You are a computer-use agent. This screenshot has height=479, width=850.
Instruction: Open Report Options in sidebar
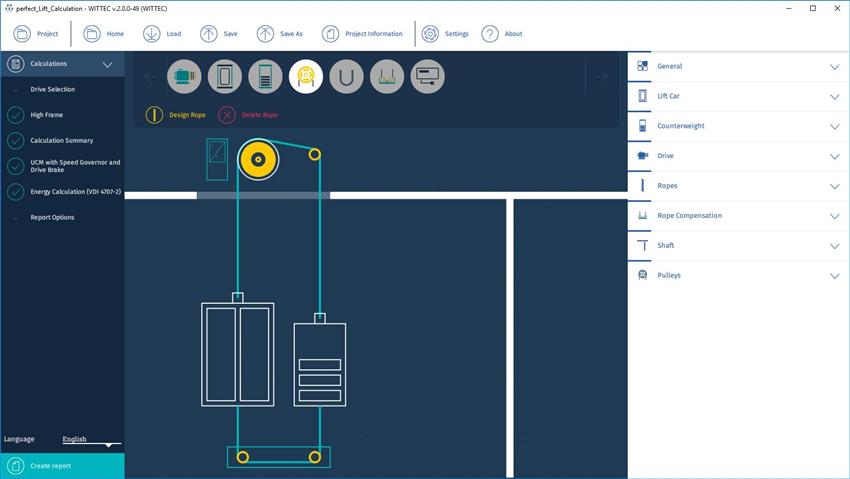53,217
